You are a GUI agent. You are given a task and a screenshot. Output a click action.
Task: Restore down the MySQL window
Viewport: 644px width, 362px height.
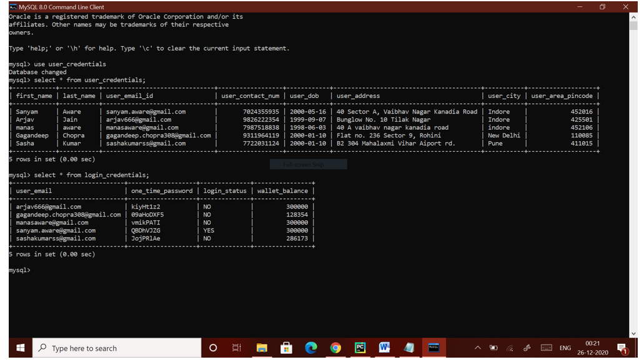tap(603, 7)
